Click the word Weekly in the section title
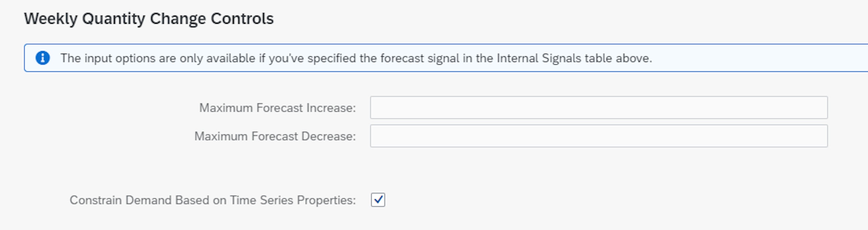868x230 pixels. (50, 19)
